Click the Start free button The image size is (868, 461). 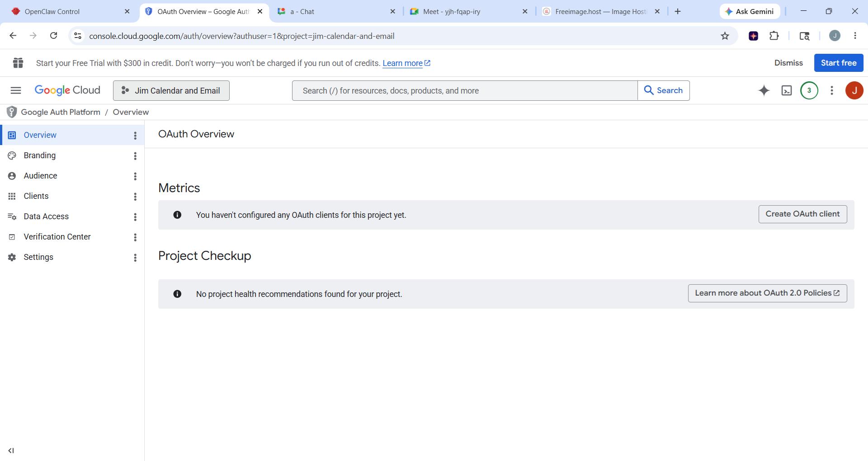[x=839, y=63]
